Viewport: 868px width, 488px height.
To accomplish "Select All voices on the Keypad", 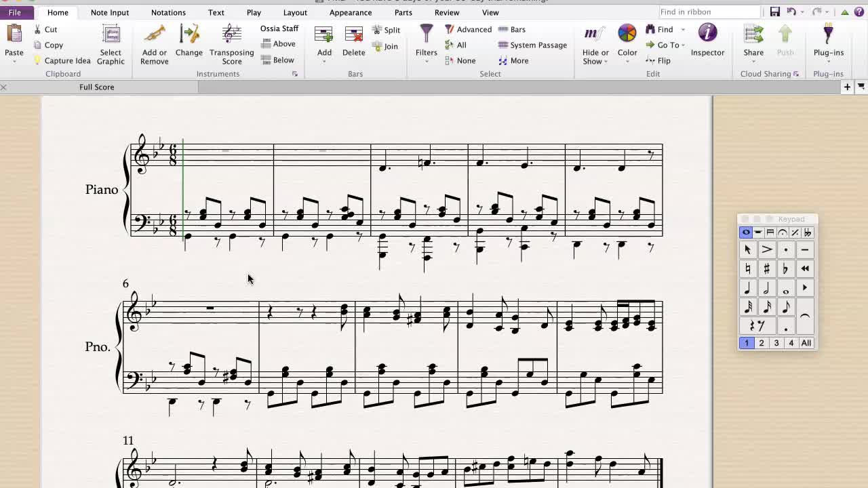I will (806, 343).
